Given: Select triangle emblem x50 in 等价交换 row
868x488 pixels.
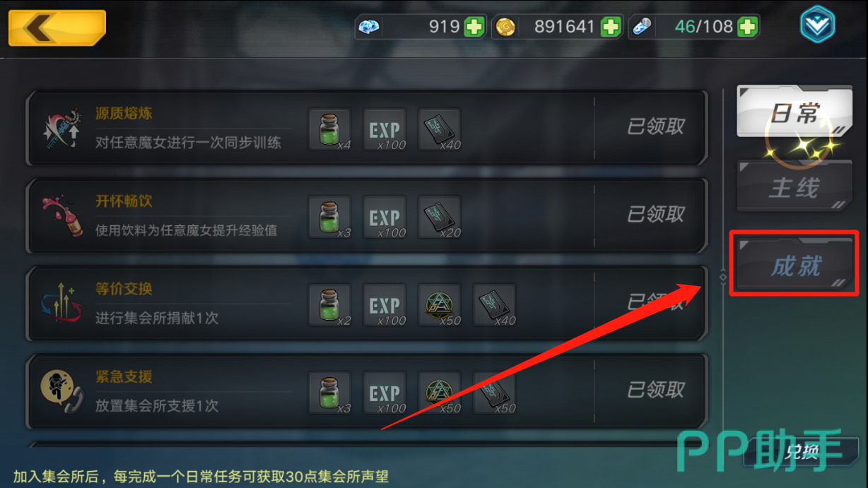Looking at the screenshot, I should (440, 304).
